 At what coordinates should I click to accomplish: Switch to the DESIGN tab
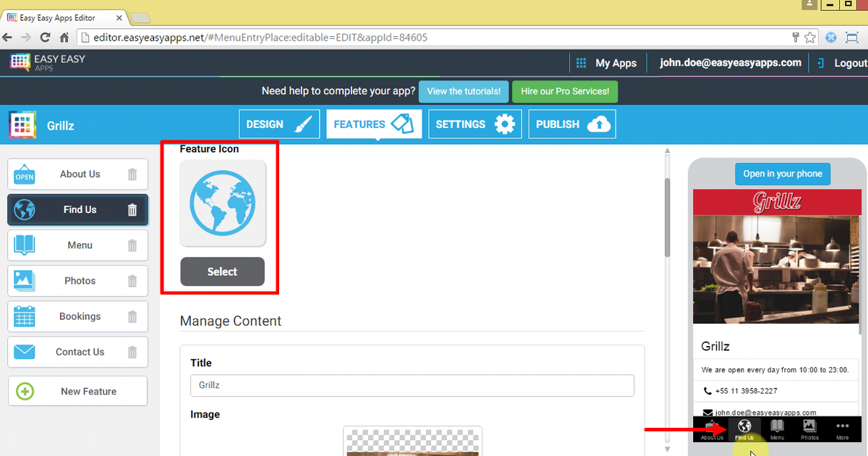tap(278, 123)
